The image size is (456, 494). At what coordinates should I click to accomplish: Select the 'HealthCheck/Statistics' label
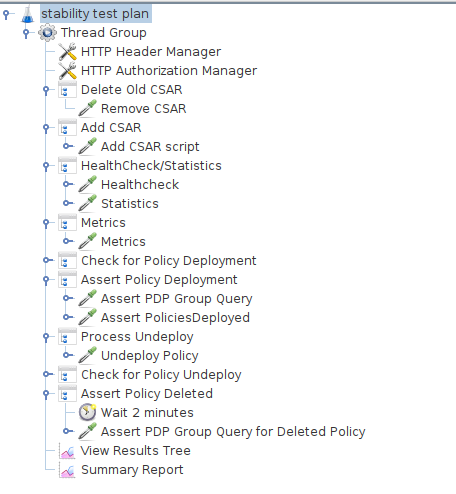(151, 166)
